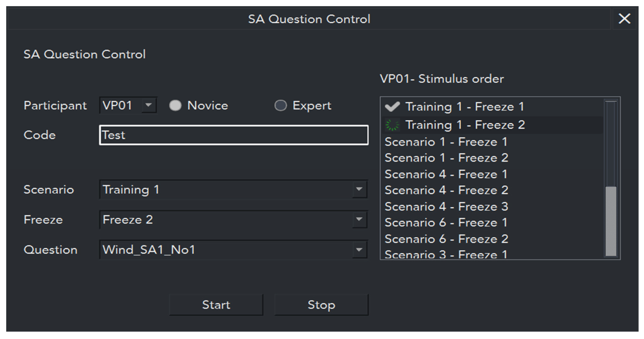The width and height of the screenshot is (644, 339).
Task: Select Scenario 1 - Freeze 2 in the list
Action: pos(446,158)
